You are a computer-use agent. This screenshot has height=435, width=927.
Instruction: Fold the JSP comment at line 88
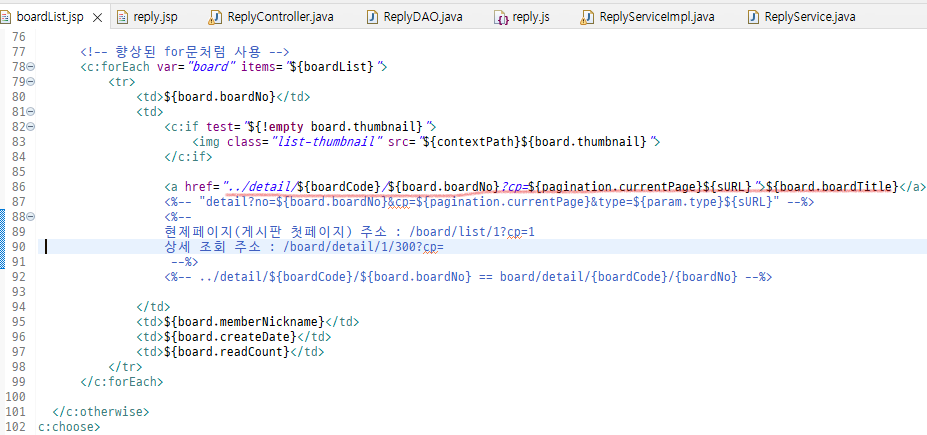pos(31,217)
